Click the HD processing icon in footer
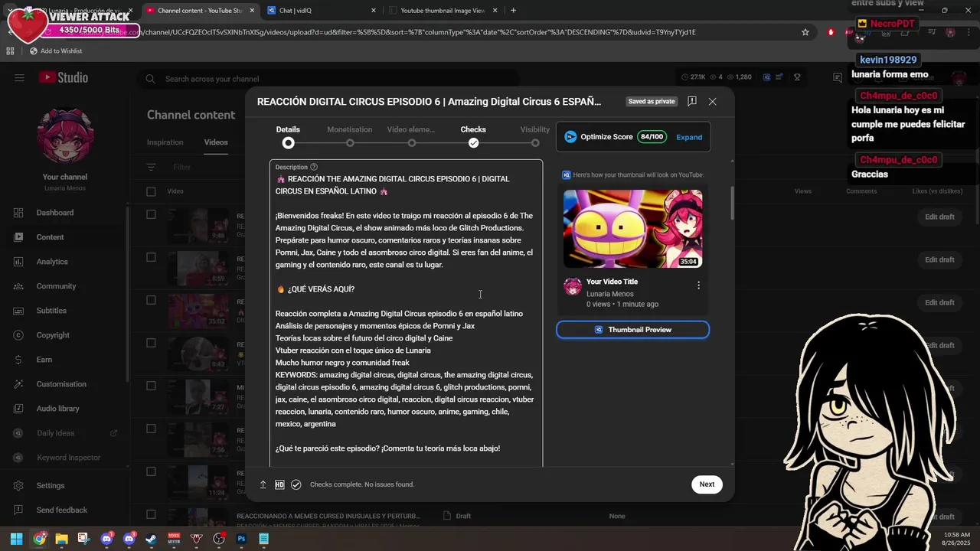The image size is (980, 551). [279, 484]
